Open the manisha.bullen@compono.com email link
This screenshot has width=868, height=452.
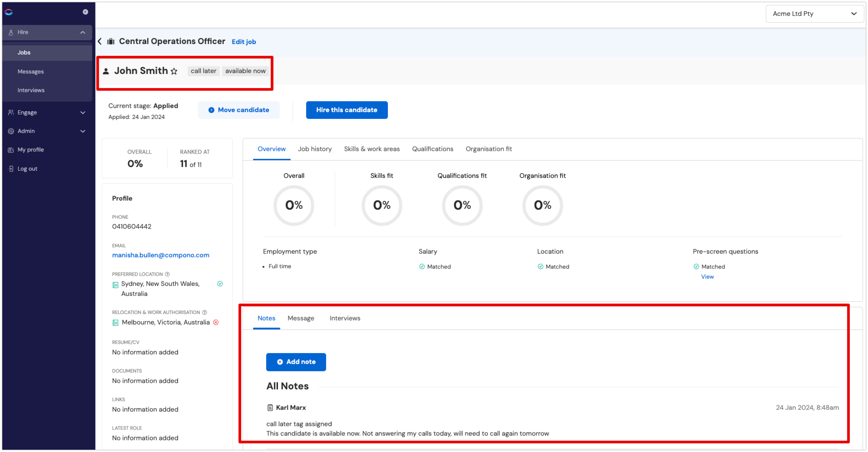pos(161,255)
